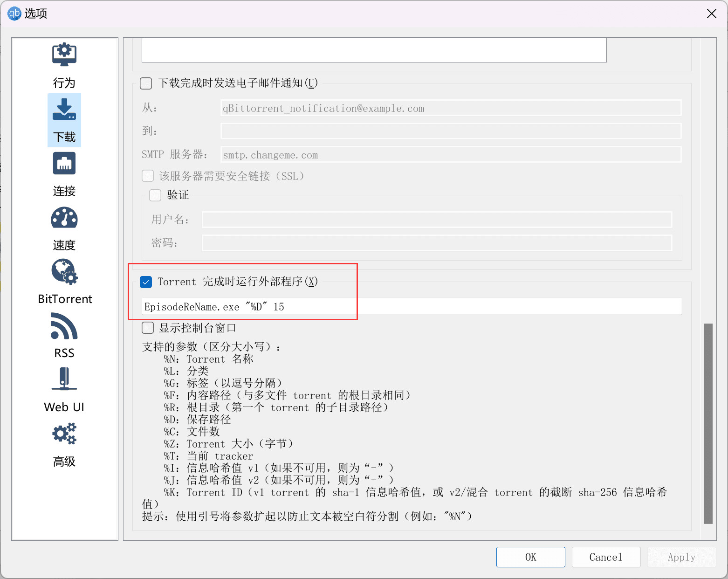Image resolution: width=728 pixels, height=579 pixels.
Task: Click the 到 recipient email field
Action: (451, 131)
